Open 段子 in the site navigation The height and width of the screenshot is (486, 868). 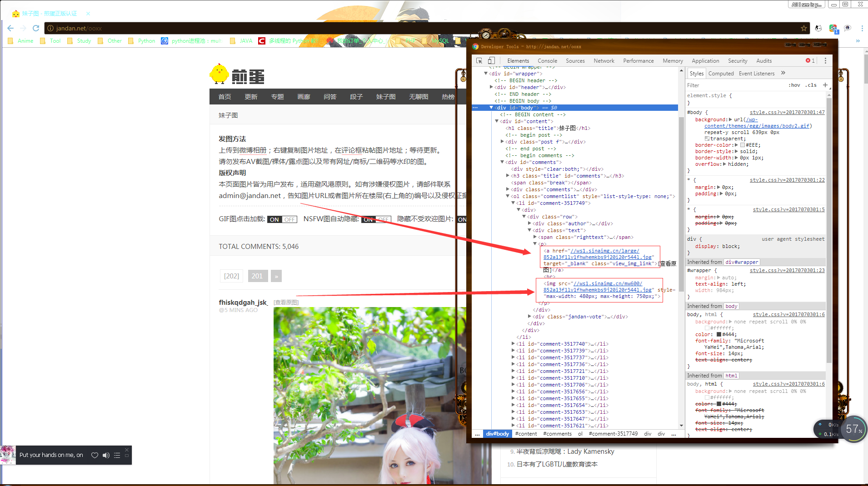click(x=356, y=97)
